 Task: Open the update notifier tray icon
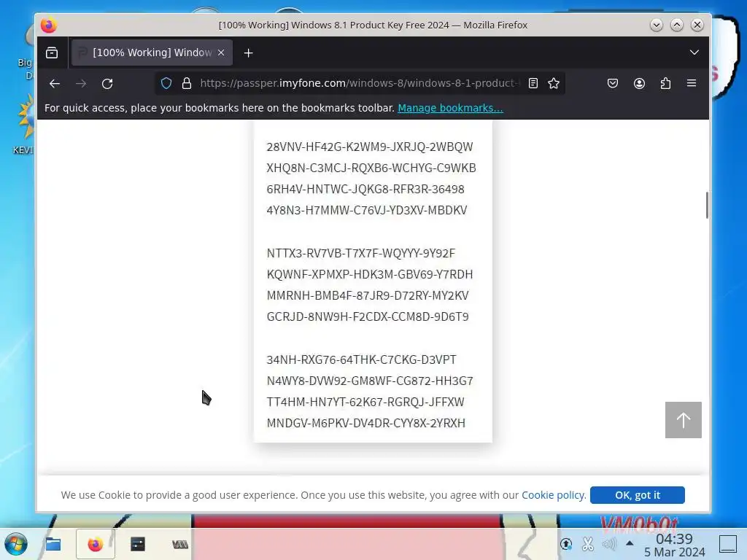click(566, 543)
